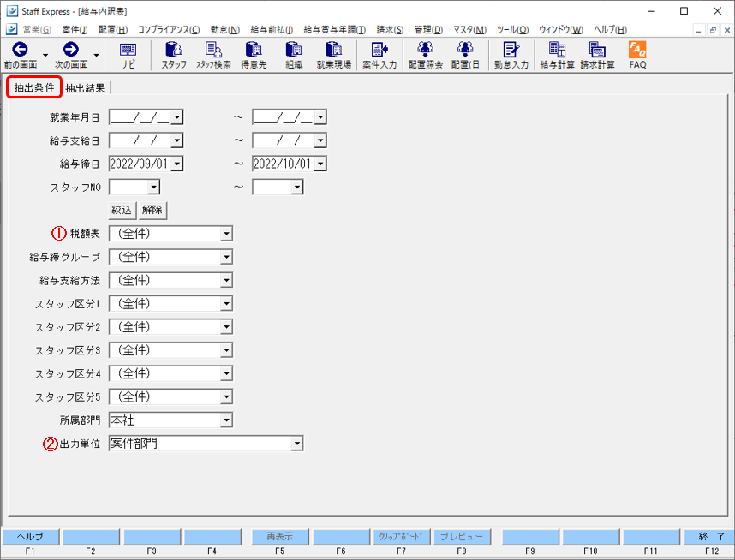This screenshot has width=735, height=560.
Task: Expand the スタッフ区分1 dropdown
Action: click(x=226, y=304)
